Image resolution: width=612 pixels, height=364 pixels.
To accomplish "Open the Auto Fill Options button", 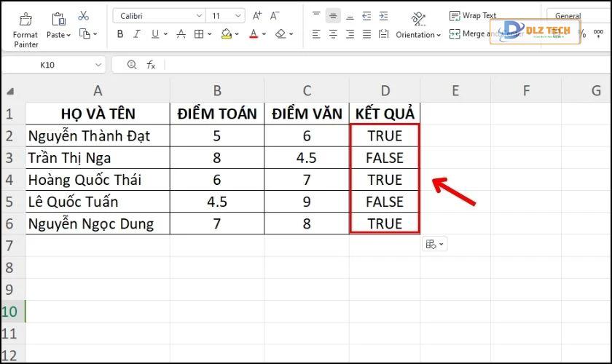I will [x=434, y=244].
